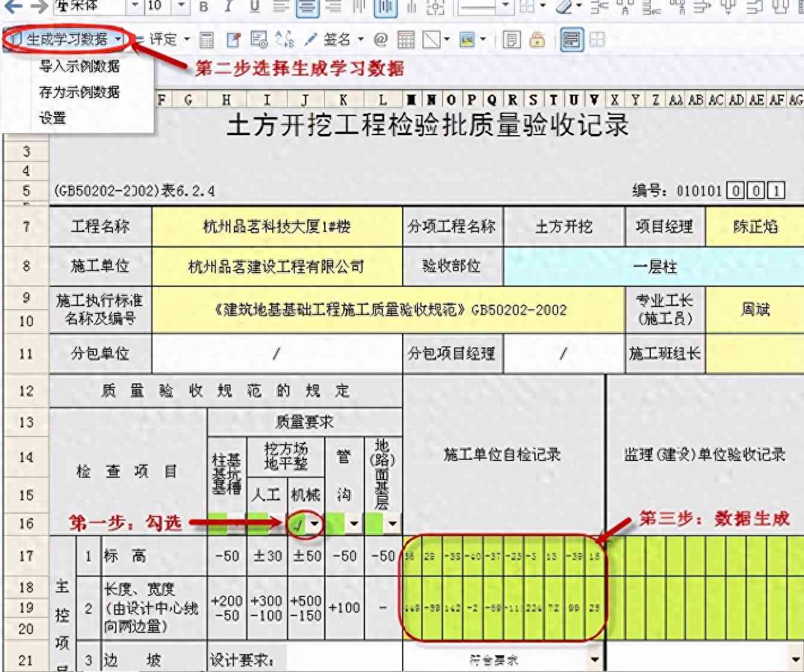Click the calculator icon beside 评定
This screenshot has width=804, height=672.
pos(206,40)
